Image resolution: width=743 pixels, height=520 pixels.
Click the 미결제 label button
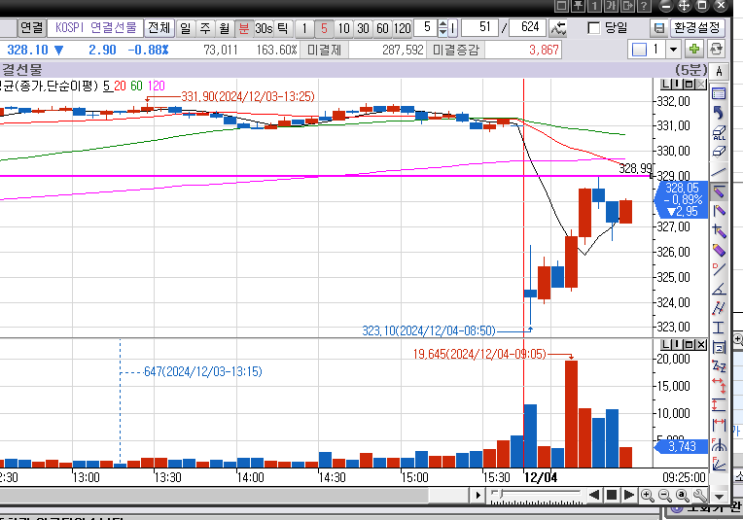[x=324, y=50]
